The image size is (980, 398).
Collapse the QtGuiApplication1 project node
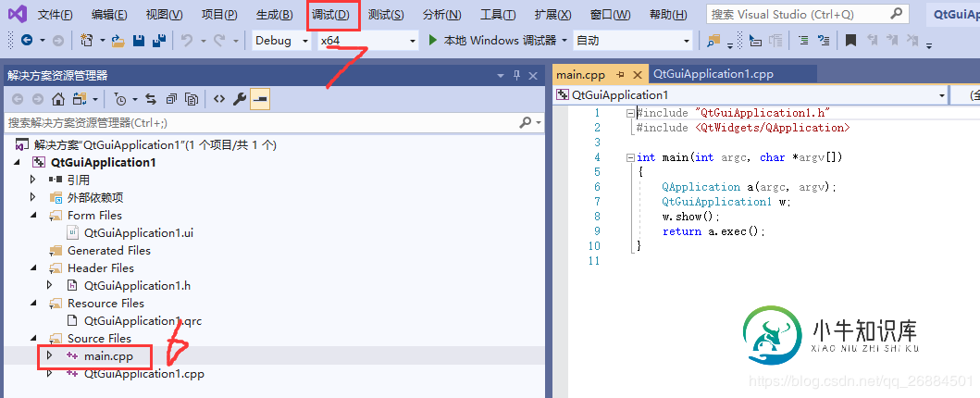click(18, 163)
